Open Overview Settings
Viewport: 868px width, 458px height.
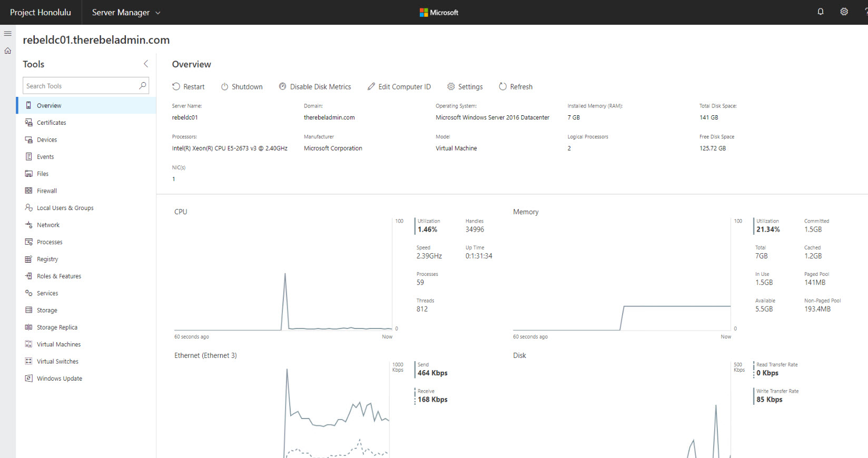click(465, 86)
